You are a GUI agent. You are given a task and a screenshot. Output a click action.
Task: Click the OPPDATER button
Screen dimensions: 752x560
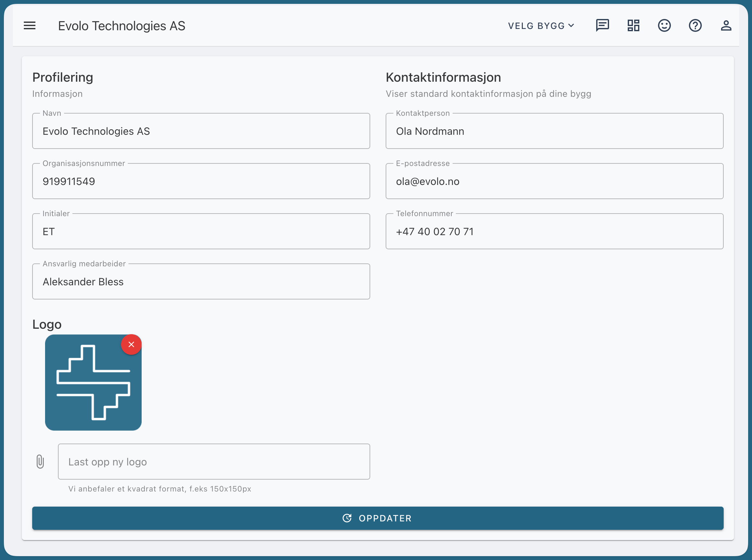378,518
